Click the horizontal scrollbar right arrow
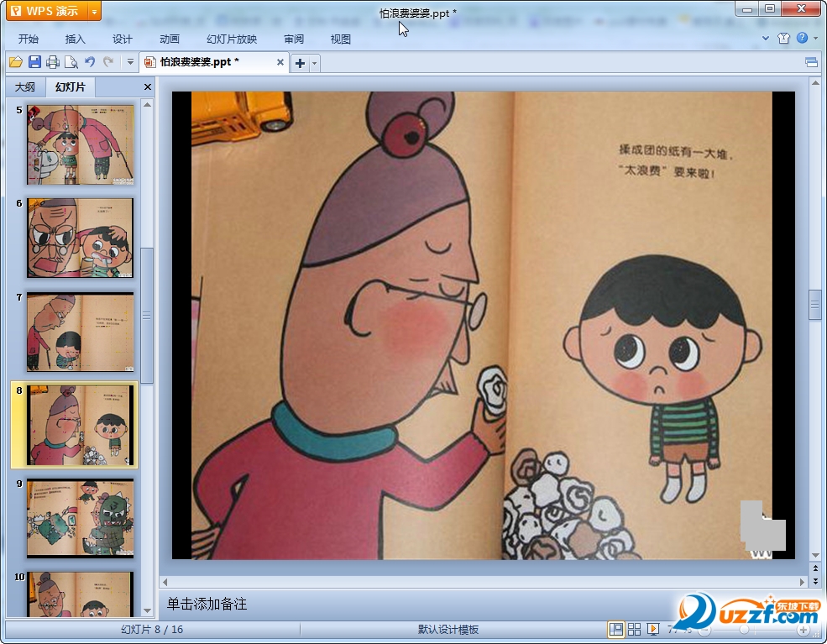 click(x=802, y=583)
